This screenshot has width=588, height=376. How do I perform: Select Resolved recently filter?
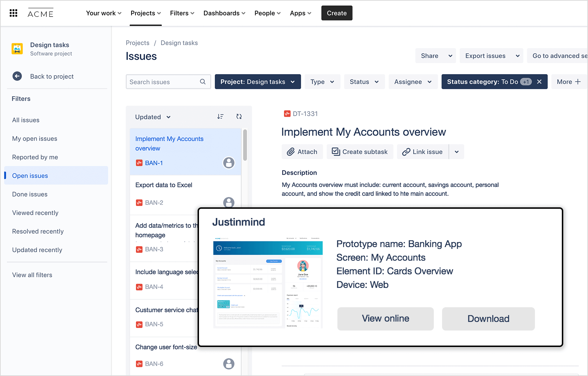[38, 231]
